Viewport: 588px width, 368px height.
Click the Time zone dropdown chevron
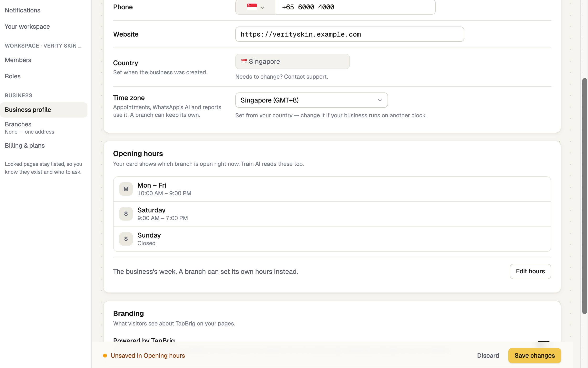(380, 100)
